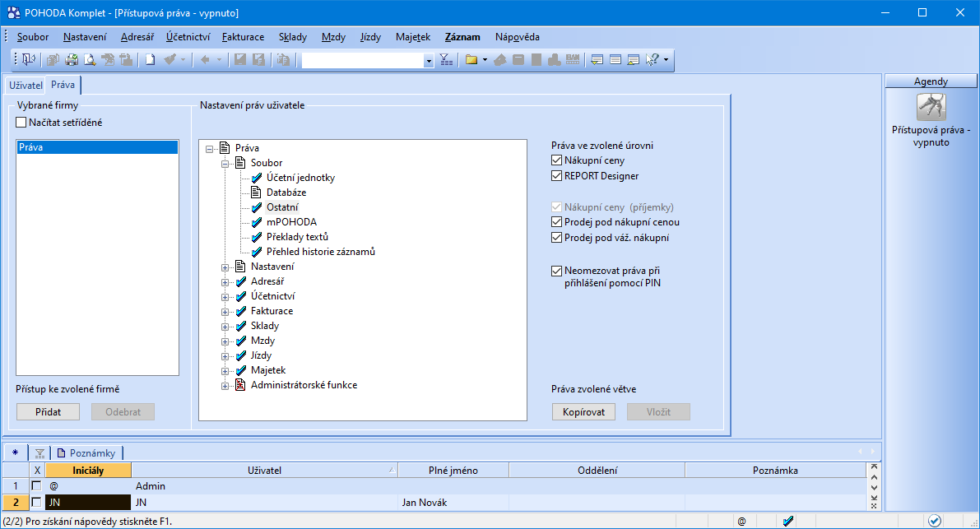Toggle Prodej pod nákupní cenou checkbox
The image size is (980, 529).
click(x=556, y=221)
